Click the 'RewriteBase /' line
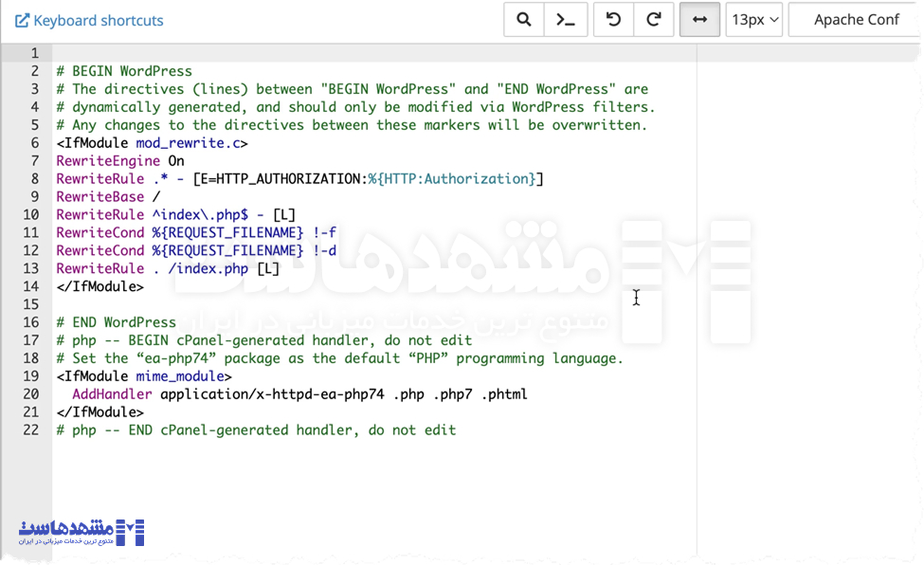Viewport: 924px width, 565px height. click(108, 197)
